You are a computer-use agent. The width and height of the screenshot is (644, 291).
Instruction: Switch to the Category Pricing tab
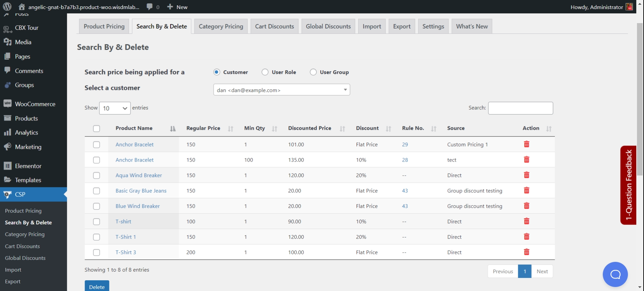[x=221, y=26]
